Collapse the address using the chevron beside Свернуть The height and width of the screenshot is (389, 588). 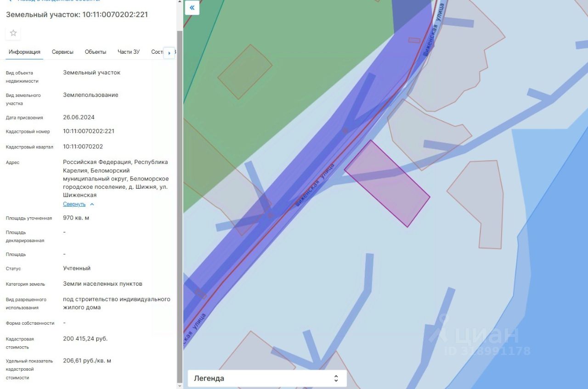(x=92, y=204)
